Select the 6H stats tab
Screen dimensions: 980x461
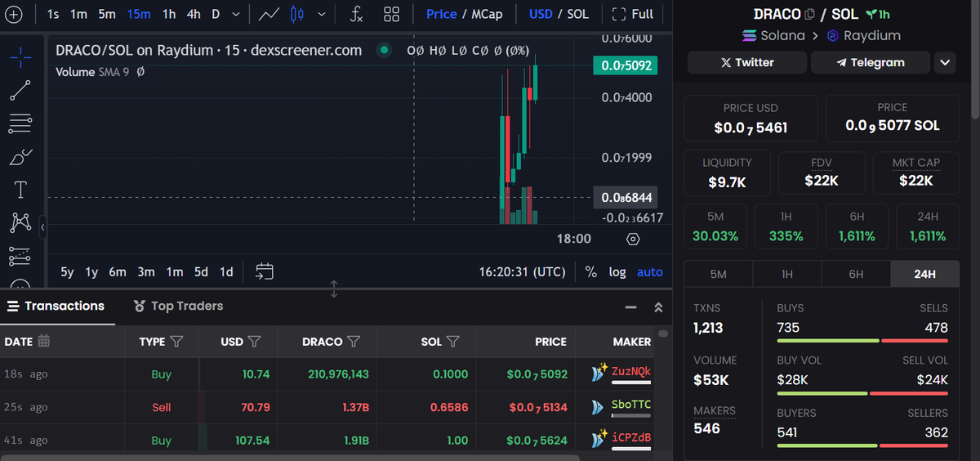(856, 274)
